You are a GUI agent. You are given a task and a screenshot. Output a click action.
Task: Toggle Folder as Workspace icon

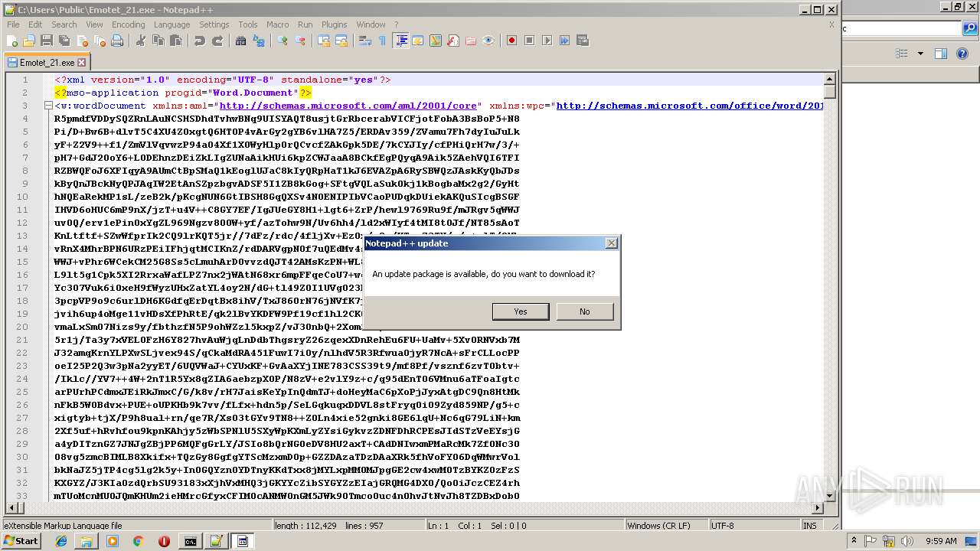point(471,41)
